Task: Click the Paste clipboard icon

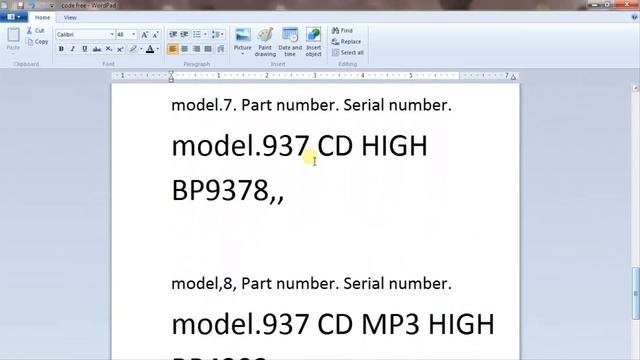Action: (13, 35)
